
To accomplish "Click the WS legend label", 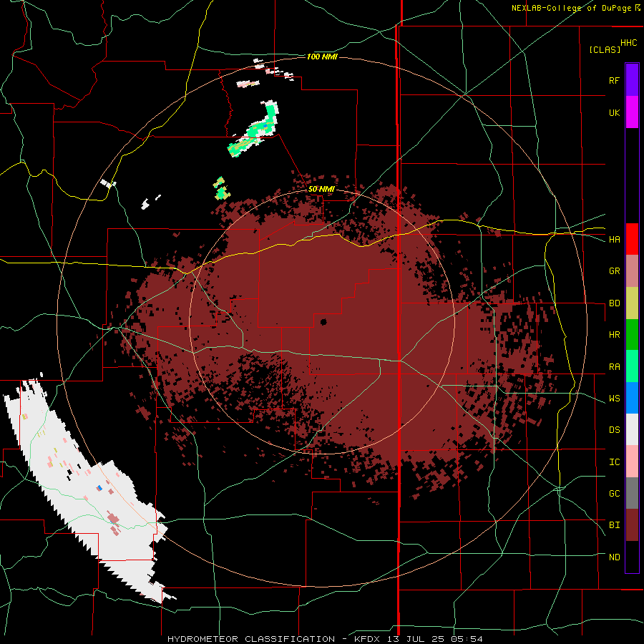I will pos(614,399).
